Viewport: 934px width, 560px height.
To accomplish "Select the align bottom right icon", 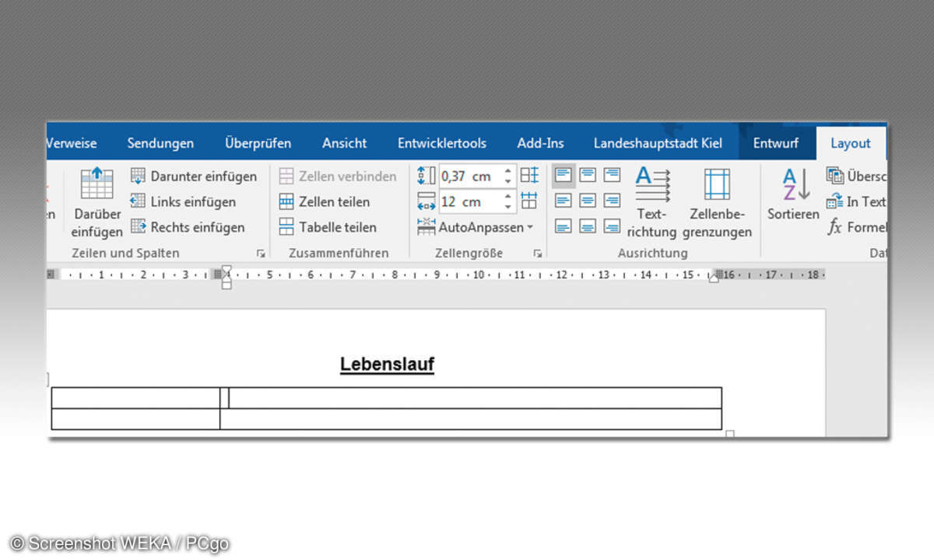I will tap(613, 226).
